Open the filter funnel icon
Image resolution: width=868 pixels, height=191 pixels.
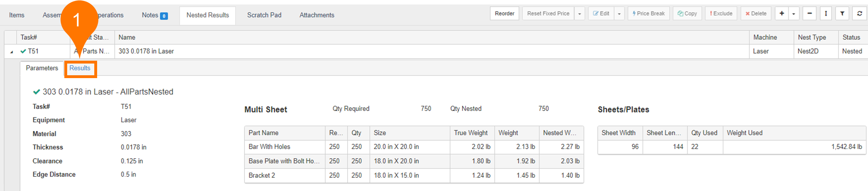point(842,13)
